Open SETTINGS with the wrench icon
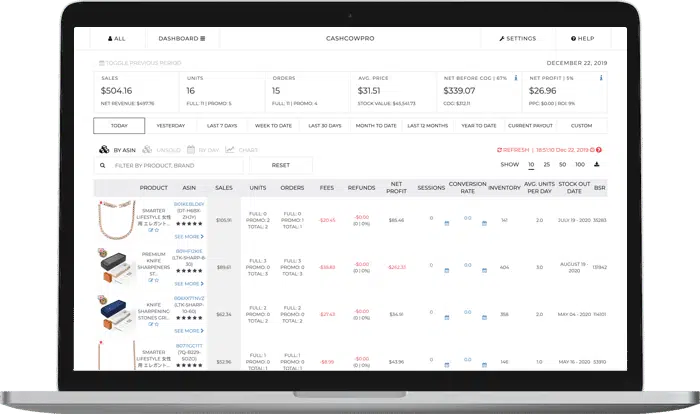The width and height of the screenshot is (700, 414). (x=517, y=39)
